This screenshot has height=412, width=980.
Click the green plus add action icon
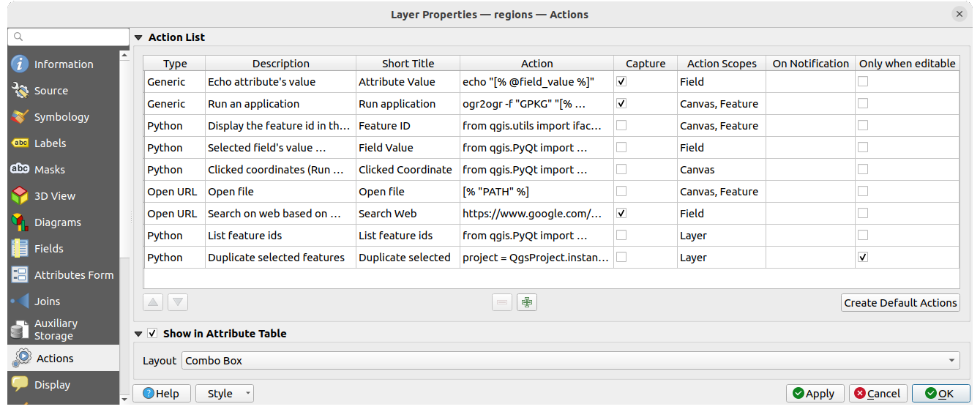tap(526, 302)
